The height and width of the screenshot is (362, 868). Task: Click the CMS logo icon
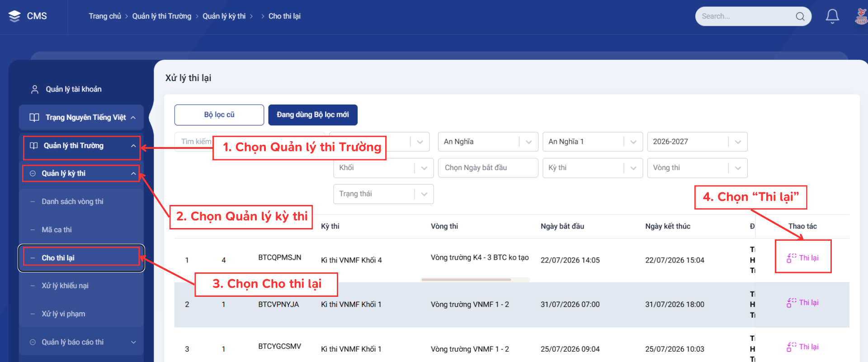tap(14, 16)
